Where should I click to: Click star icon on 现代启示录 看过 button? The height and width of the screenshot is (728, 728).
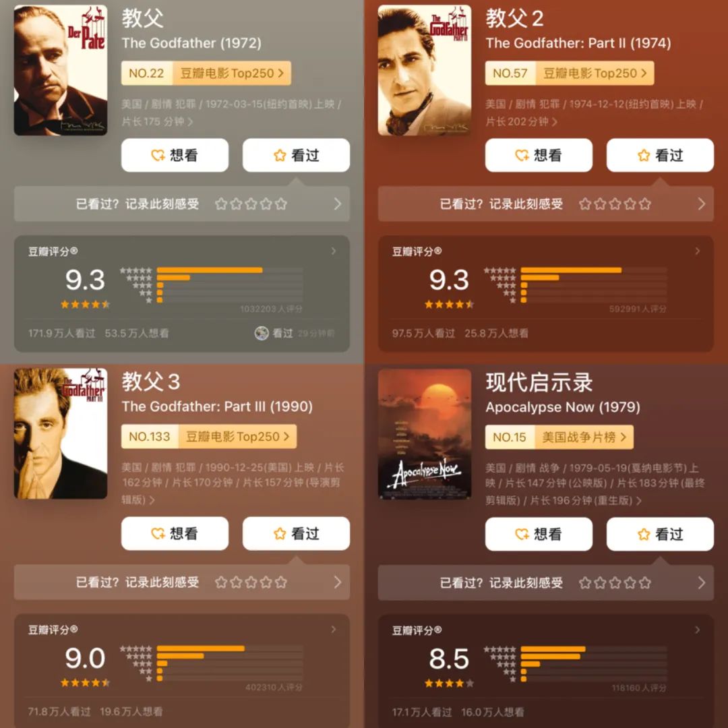coord(644,535)
